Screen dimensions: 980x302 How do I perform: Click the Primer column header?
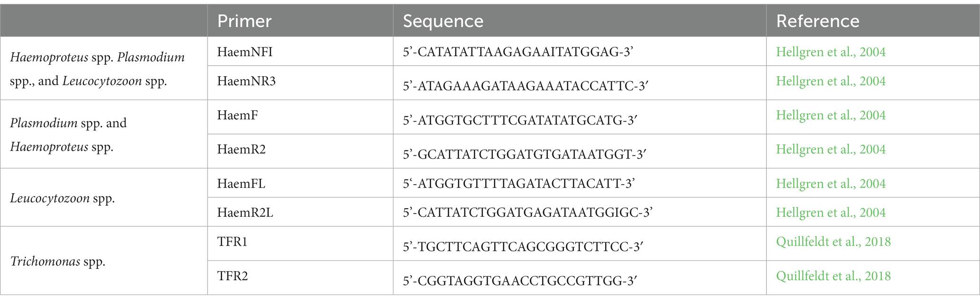click(244, 21)
